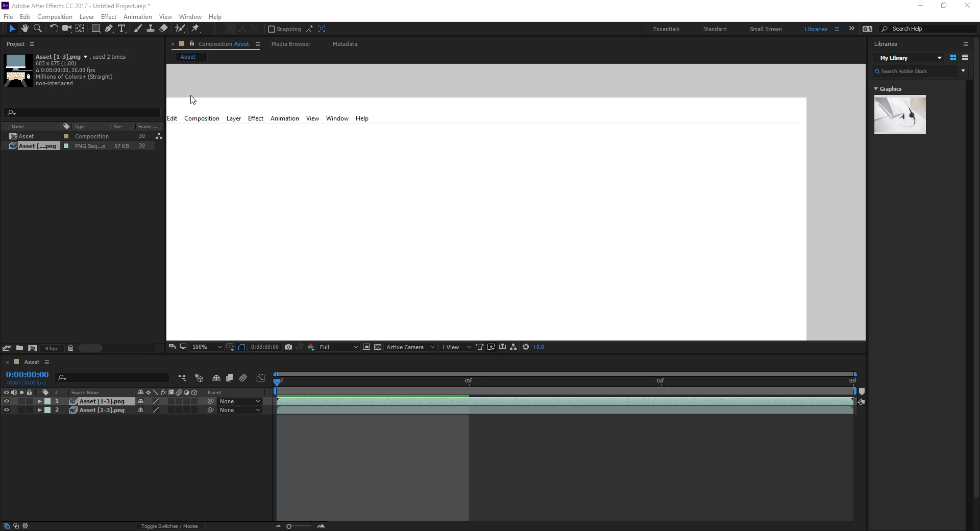Select the Pen tool
The width and height of the screenshot is (980, 531).
tap(109, 29)
